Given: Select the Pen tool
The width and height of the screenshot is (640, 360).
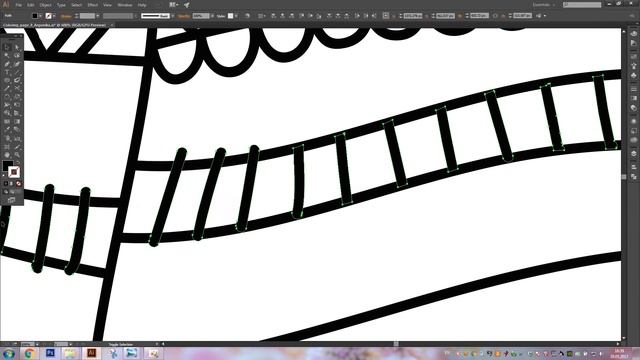Looking at the screenshot, I should click(7, 64).
